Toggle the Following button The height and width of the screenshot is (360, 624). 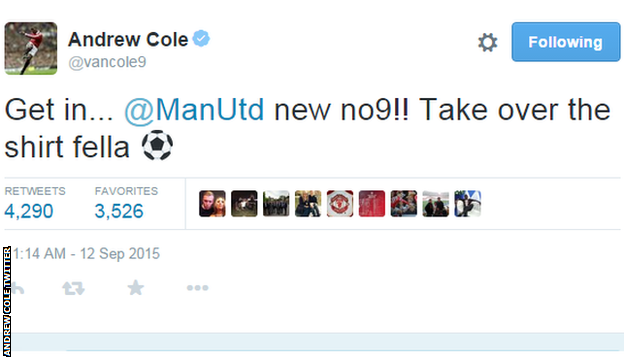pos(566,42)
